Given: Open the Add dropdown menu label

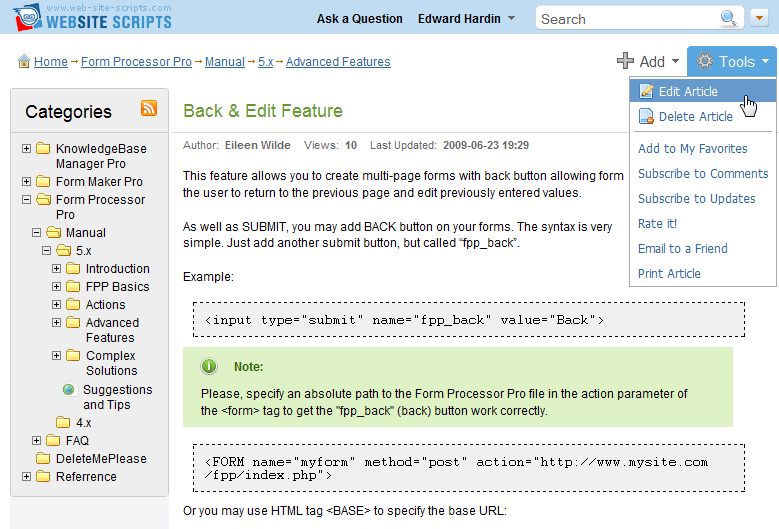Looking at the screenshot, I should [x=652, y=62].
